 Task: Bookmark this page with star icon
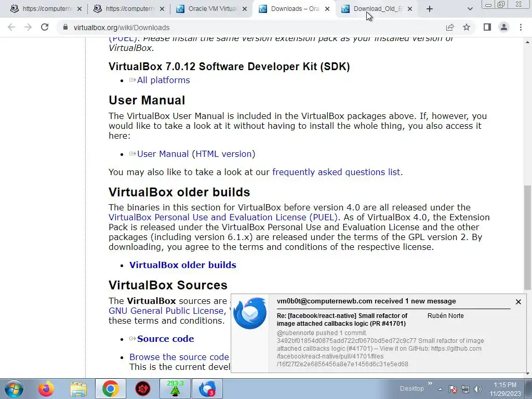pos(467,27)
